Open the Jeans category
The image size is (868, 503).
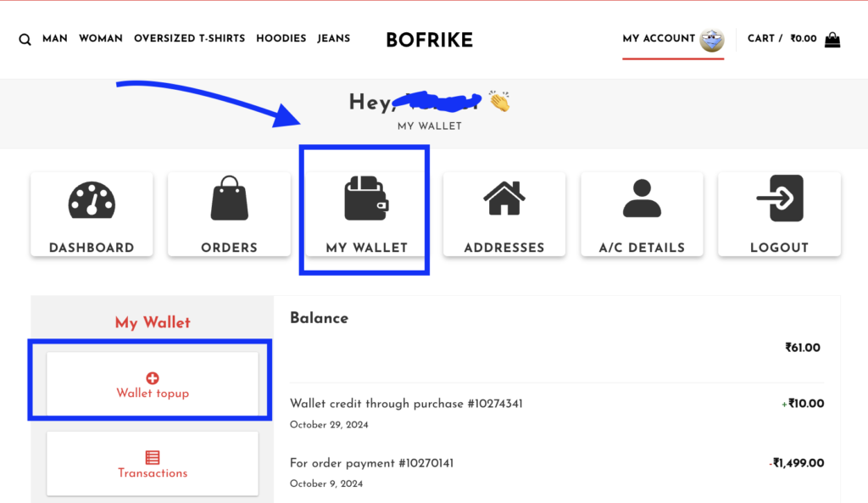(334, 39)
